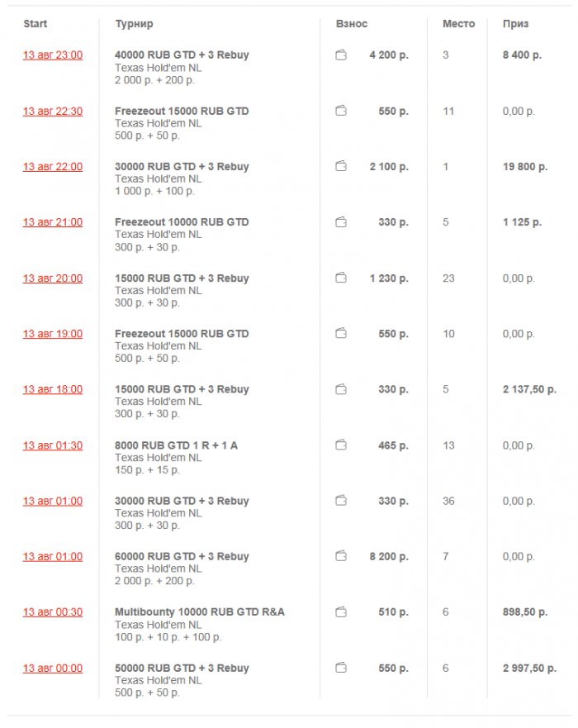Image resolution: width=578 pixels, height=728 pixels.
Task: Click the Приз column header
Action: (x=515, y=25)
